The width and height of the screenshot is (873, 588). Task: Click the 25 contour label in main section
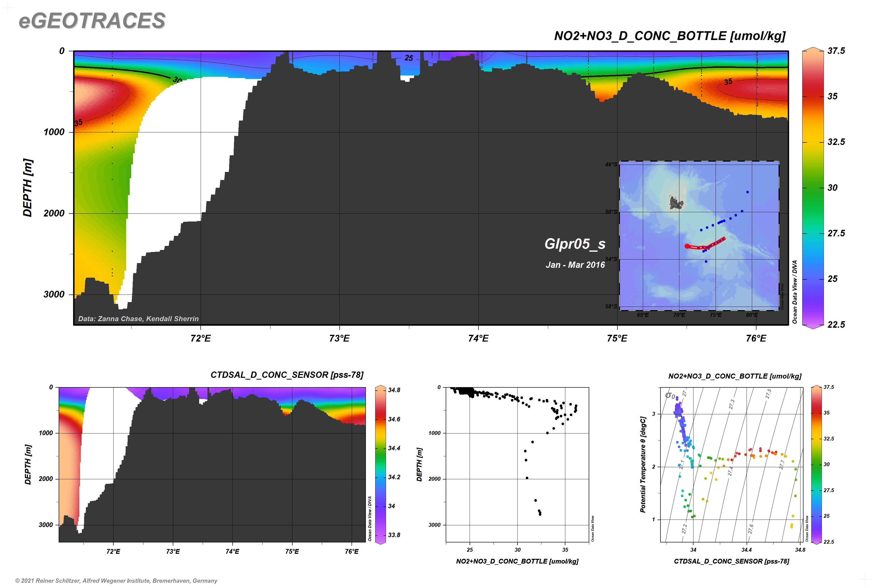[x=409, y=58]
